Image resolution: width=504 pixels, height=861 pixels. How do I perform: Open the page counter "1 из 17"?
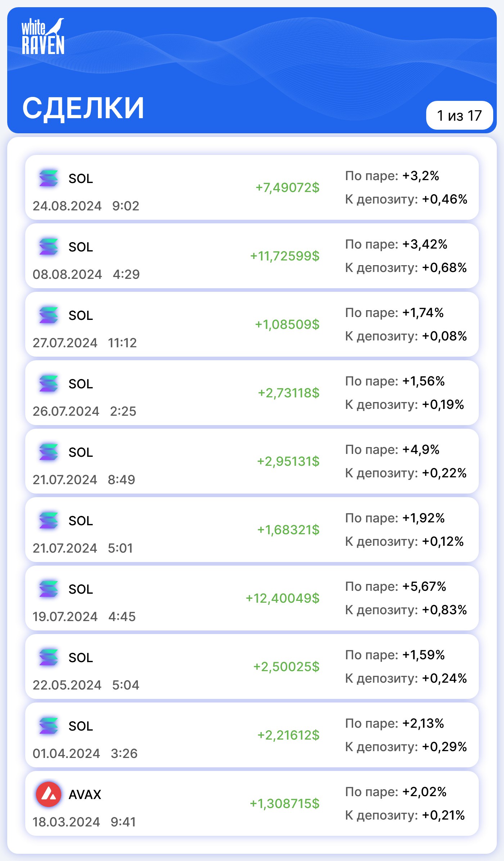459,115
